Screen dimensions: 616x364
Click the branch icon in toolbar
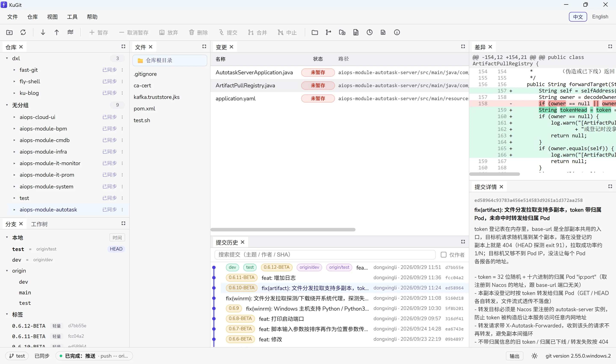click(x=329, y=32)
